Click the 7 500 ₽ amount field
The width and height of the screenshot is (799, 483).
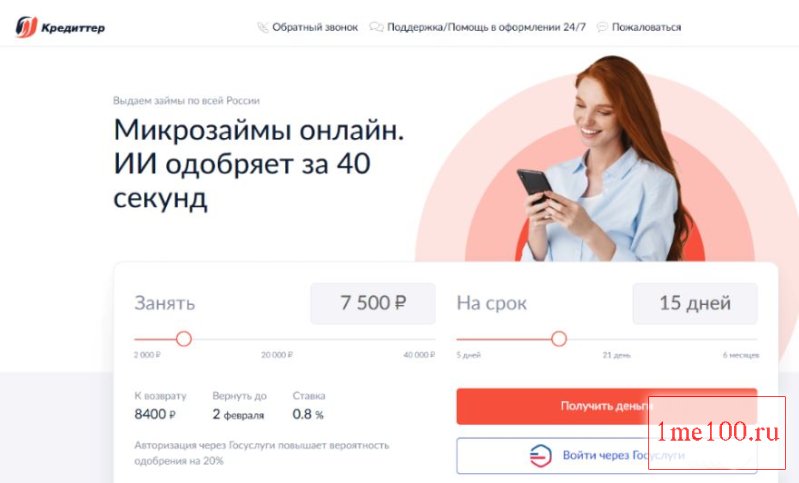(x=373, y=303)
